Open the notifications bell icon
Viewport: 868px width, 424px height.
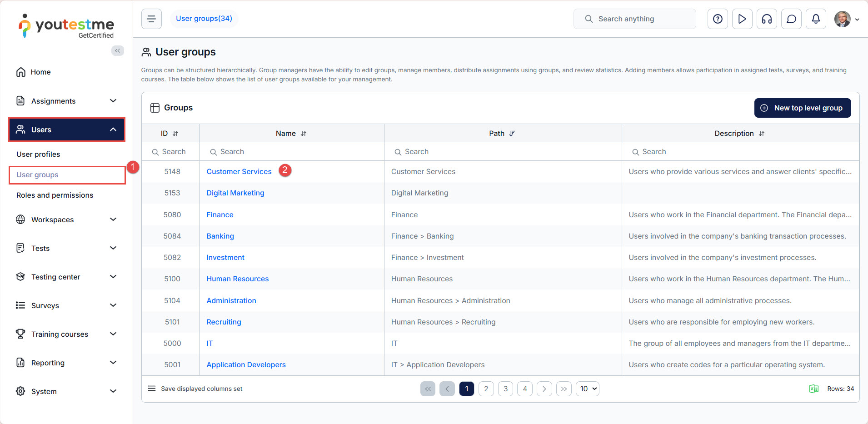click(816, 19)
